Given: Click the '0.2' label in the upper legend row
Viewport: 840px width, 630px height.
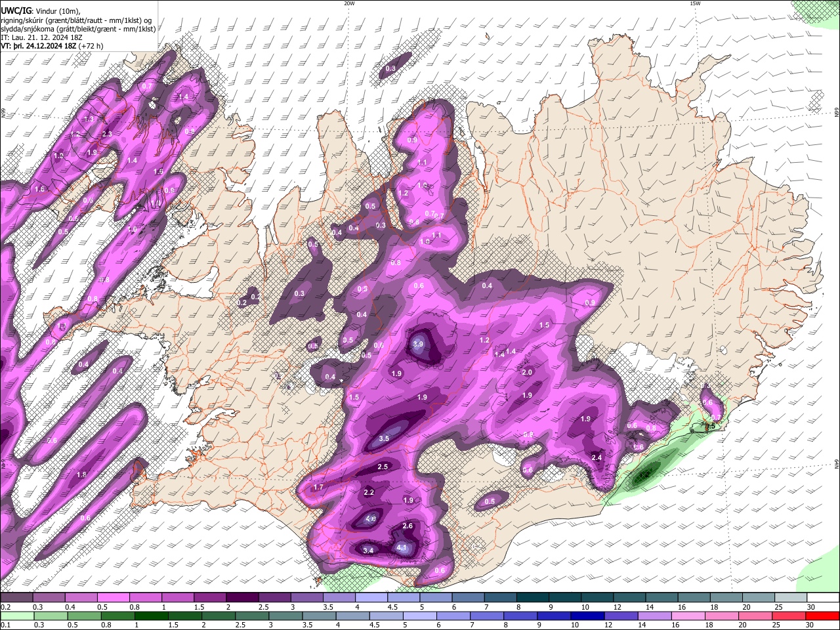Looking at the screenshot, I should 5,607.
